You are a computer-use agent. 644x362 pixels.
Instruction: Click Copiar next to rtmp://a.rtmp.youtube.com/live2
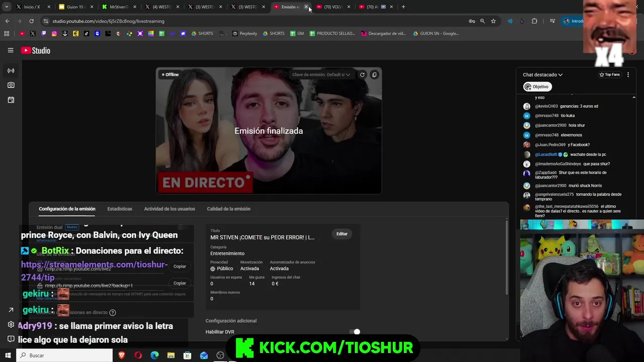tap(180, 266)
